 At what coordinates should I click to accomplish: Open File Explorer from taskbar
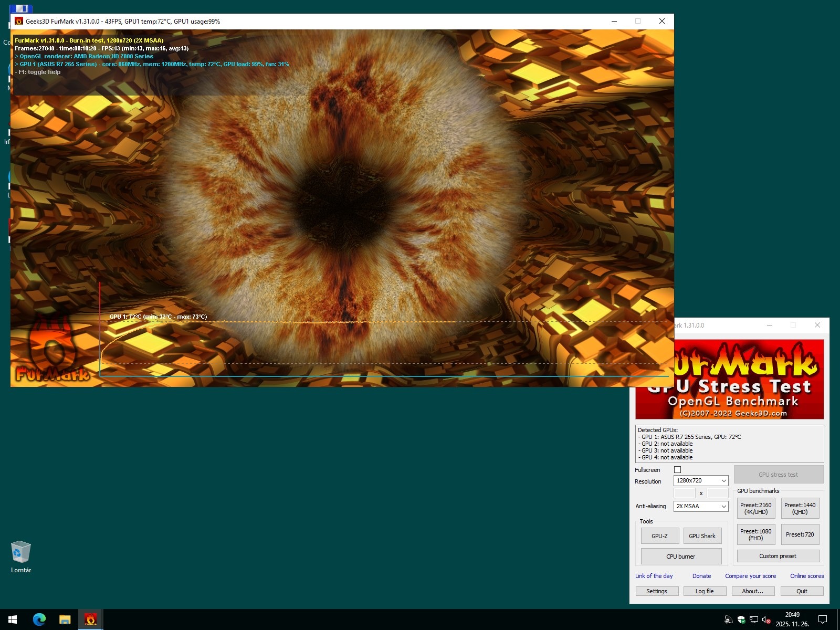pyautogui.click(x=65, y=619)
